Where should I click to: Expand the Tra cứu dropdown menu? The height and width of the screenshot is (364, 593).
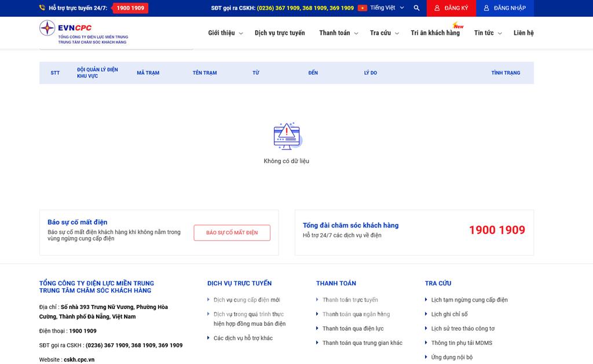384,33
